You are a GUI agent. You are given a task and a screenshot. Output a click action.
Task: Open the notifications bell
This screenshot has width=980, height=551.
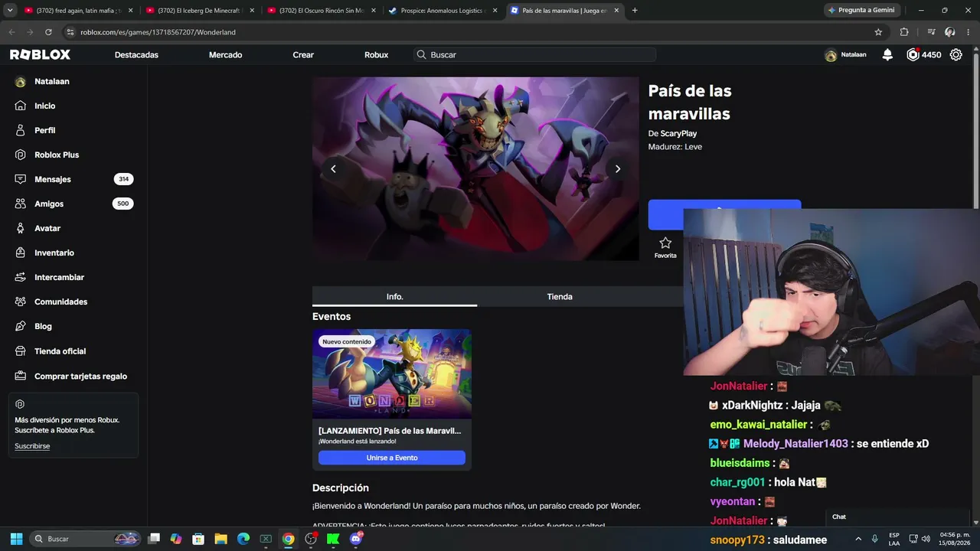(887, 55)
